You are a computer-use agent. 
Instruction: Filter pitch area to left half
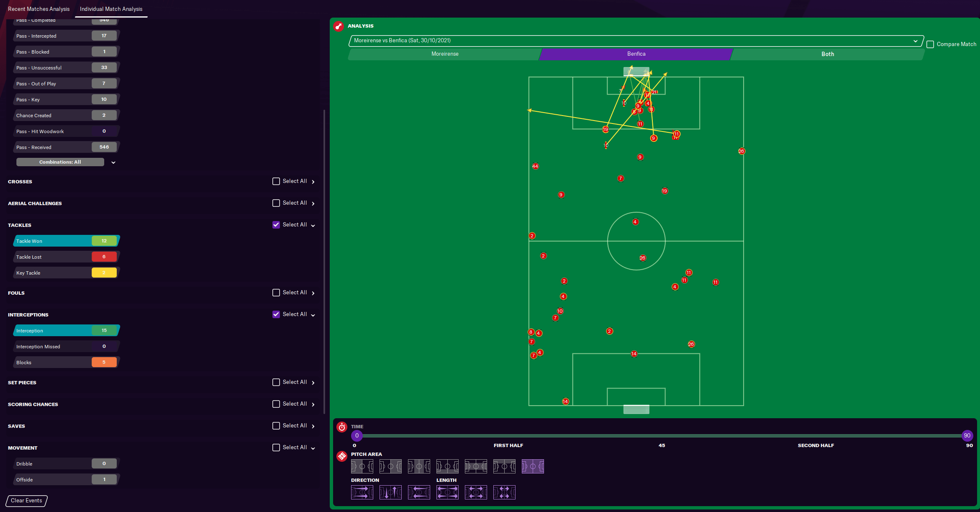[362, 466]
